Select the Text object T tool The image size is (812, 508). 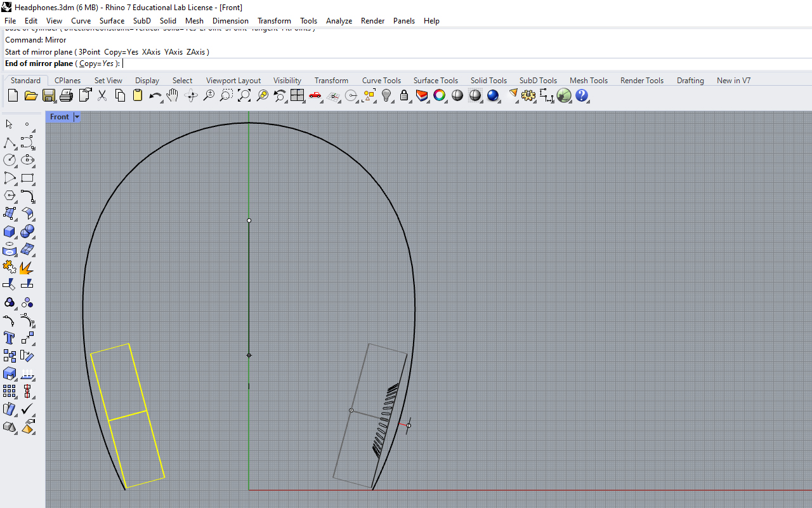[10, 338]
